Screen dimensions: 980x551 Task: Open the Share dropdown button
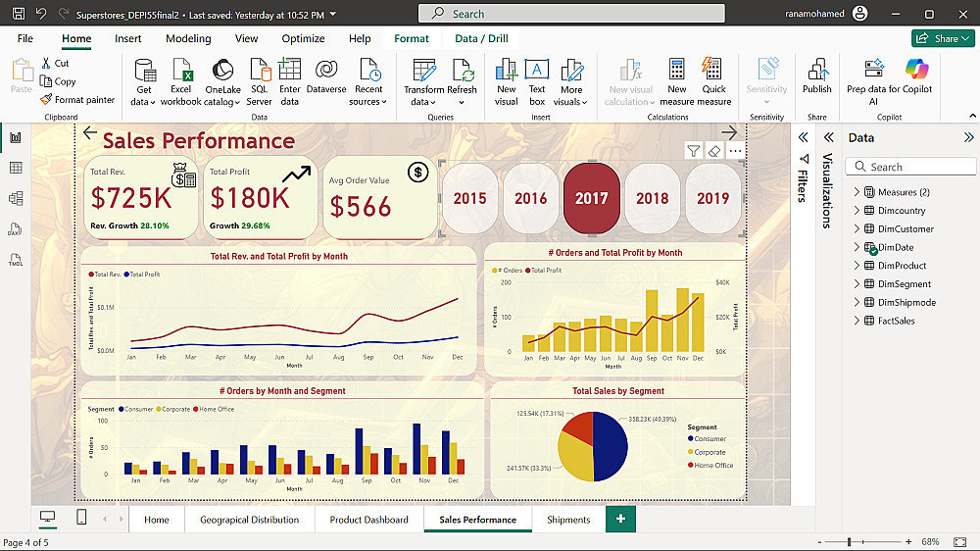942,38
